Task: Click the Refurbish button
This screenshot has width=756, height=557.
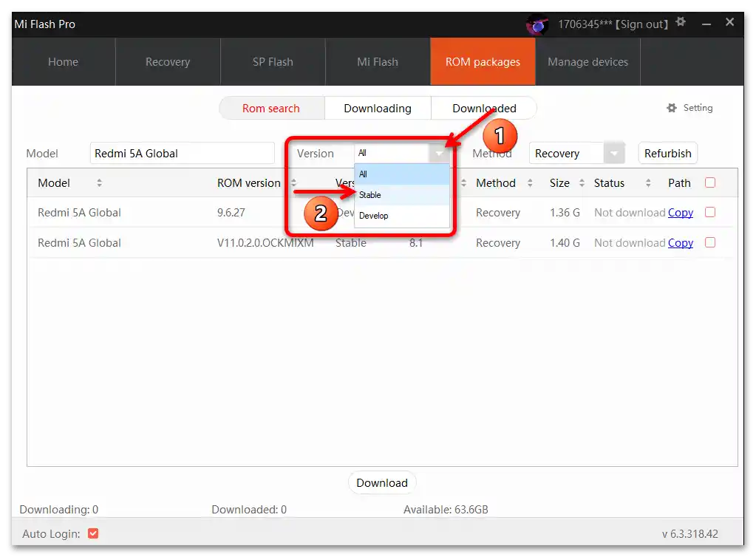Action: [668, 153]
